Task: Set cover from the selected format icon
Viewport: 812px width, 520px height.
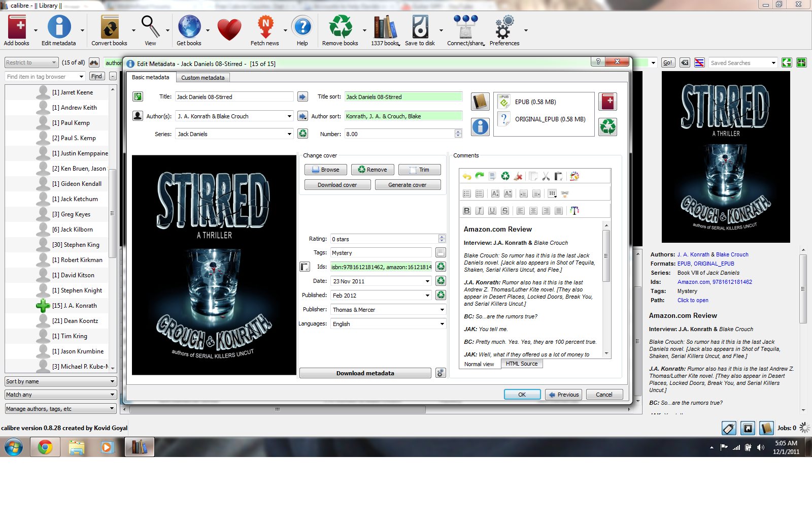Action: click(480, 102)
